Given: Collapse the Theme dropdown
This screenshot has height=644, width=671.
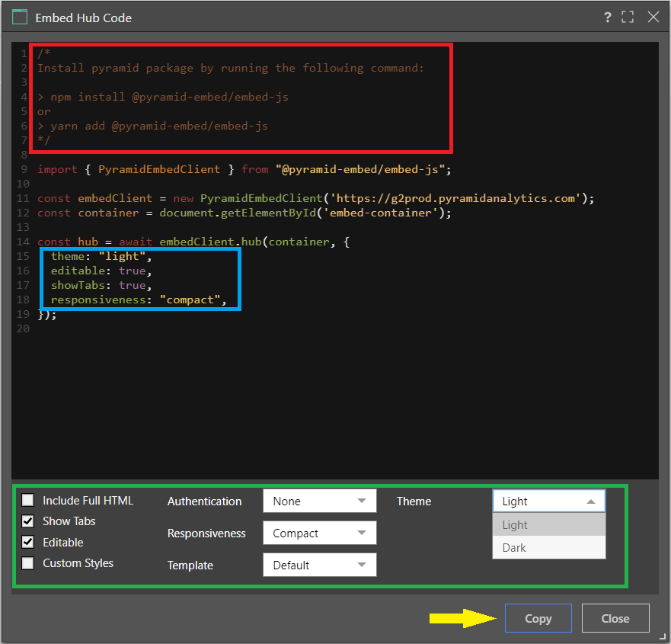Looking at the screenshot, I should pyautogui.click(x=549, y=501).
